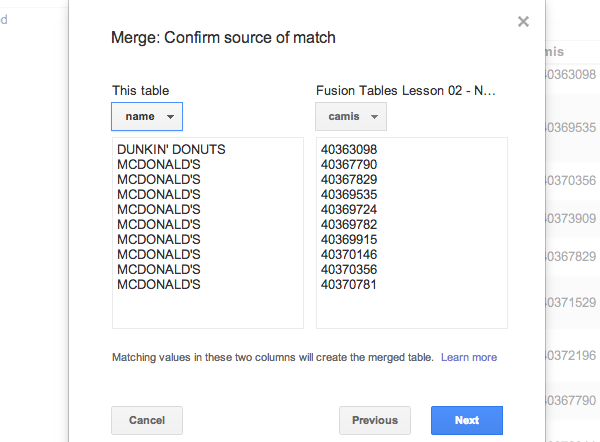The width and height of the screenshot is (600, 442).
Task: Select 40369724 in the camis list
Action: 349,209
